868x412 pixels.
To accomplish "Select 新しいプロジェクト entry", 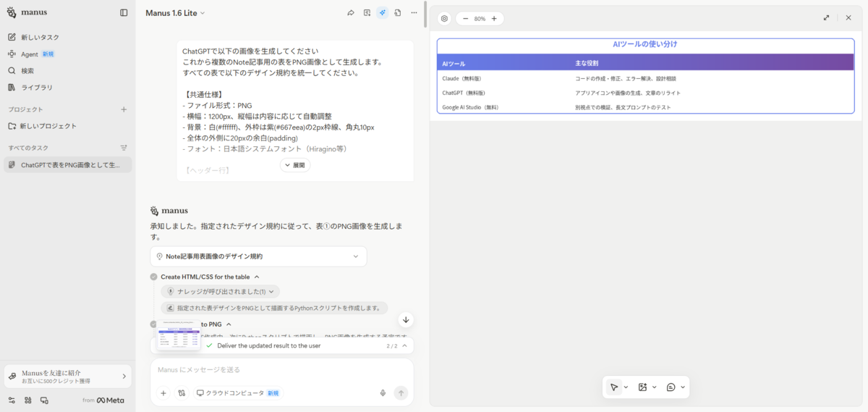I will pos(48,126).
